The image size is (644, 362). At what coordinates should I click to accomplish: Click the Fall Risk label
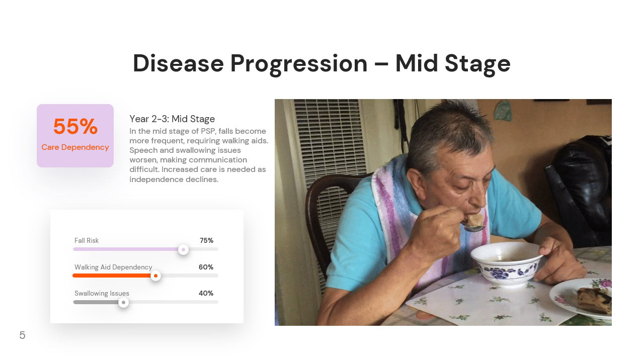(87, 241)
